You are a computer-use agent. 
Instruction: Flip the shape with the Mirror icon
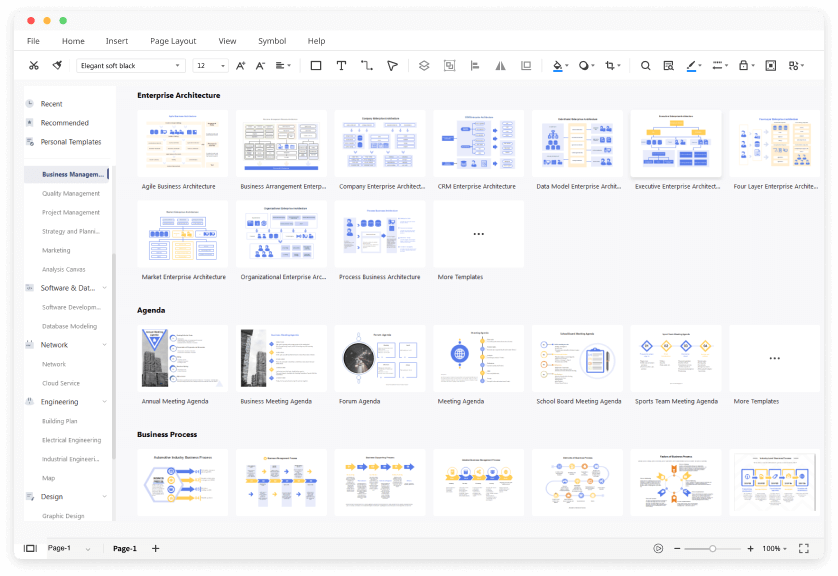[x=499, y=64]
